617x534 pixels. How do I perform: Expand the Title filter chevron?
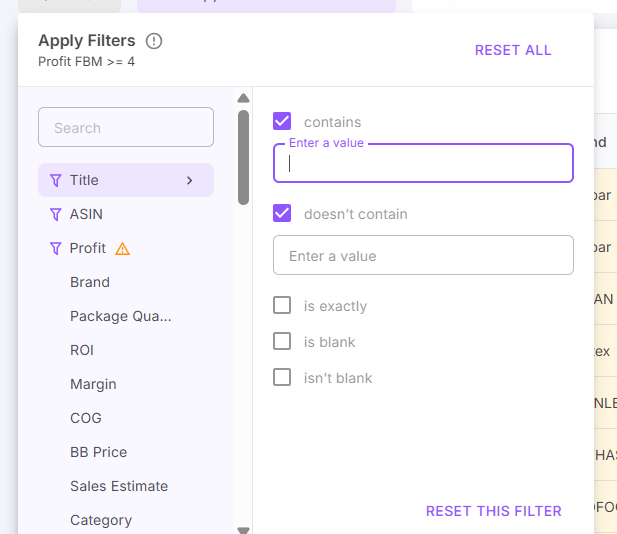point(189,180)
